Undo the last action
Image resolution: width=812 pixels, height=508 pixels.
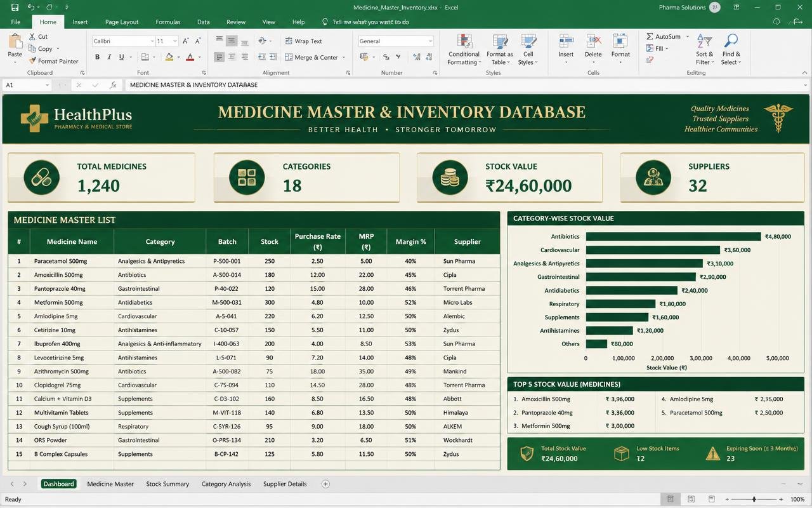(x=31, y=8)
